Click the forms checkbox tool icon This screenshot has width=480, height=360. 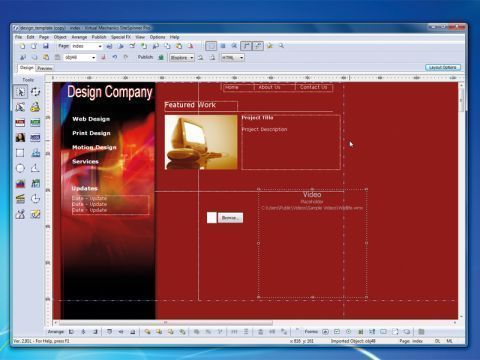(x=337, y=332)
